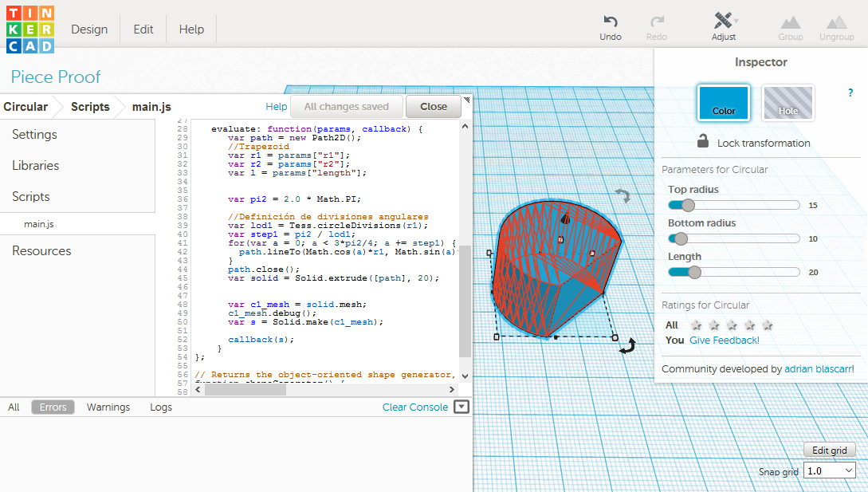Rate the shape with the third star

(x=732, y=325)
